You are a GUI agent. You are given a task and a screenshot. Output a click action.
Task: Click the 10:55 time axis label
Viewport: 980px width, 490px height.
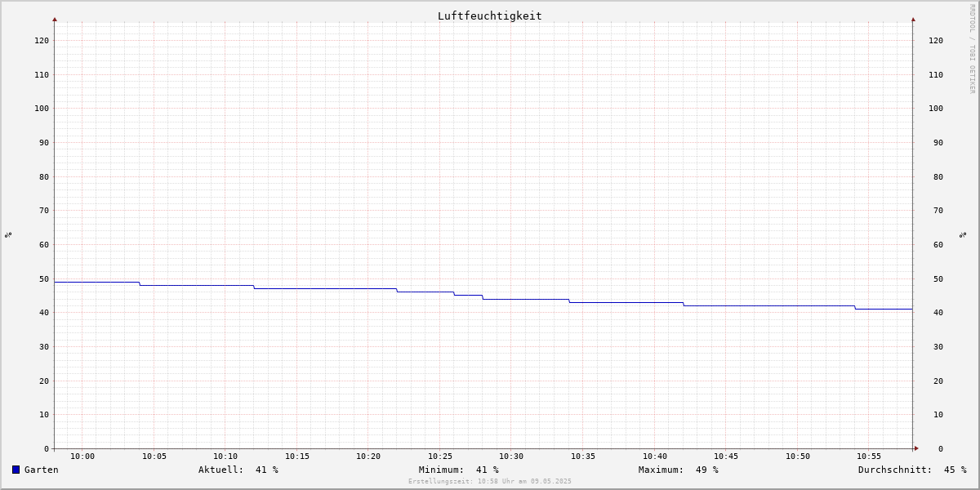(869, 456)
